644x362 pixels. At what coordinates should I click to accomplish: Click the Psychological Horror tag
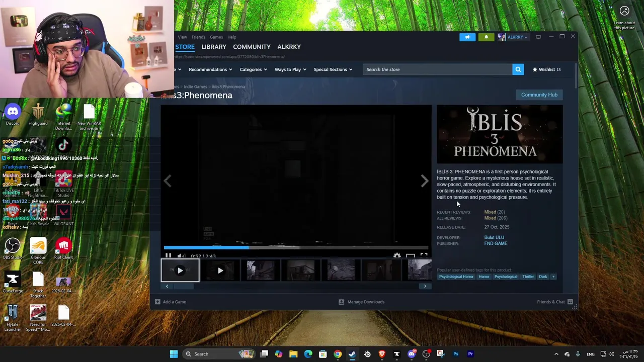click(x=456, y=277)
